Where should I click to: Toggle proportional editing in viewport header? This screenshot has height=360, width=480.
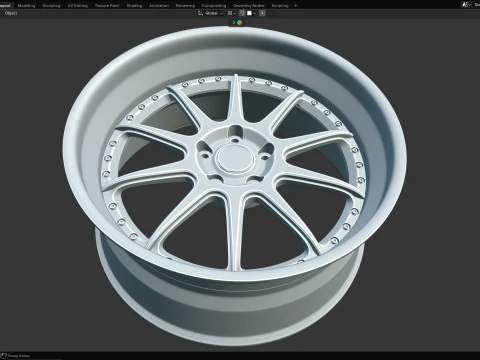pyautogui.click(x=262, y=13)
